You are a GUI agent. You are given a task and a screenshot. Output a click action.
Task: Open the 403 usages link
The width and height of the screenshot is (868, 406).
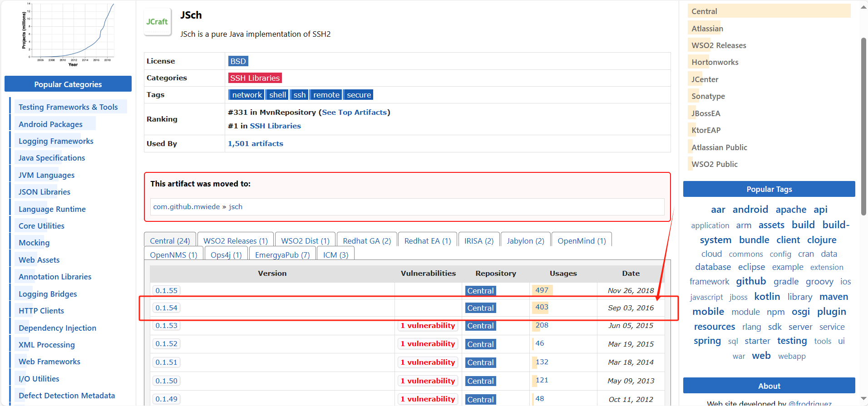542,307
